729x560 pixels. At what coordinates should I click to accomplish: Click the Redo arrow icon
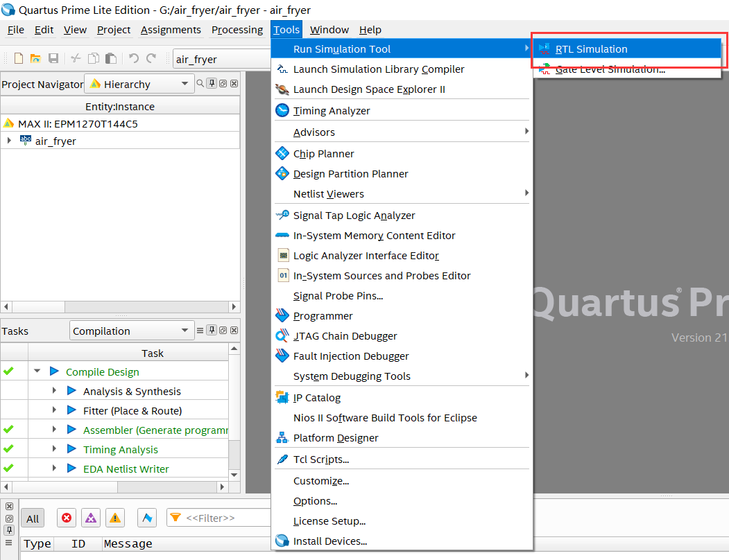(151, 58)
